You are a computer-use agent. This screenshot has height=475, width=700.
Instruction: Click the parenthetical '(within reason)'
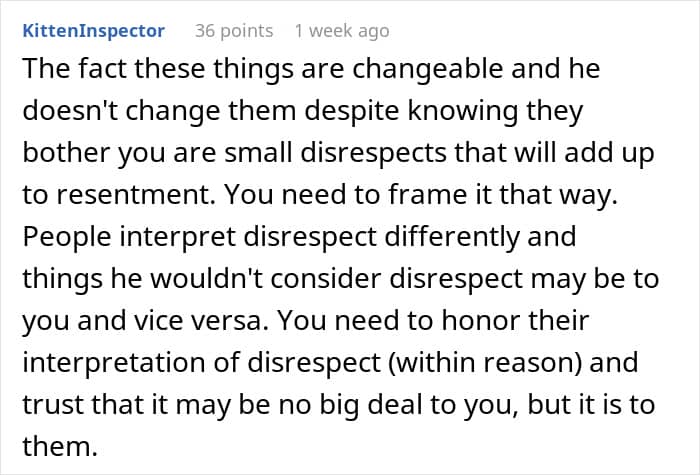(486, 362)
